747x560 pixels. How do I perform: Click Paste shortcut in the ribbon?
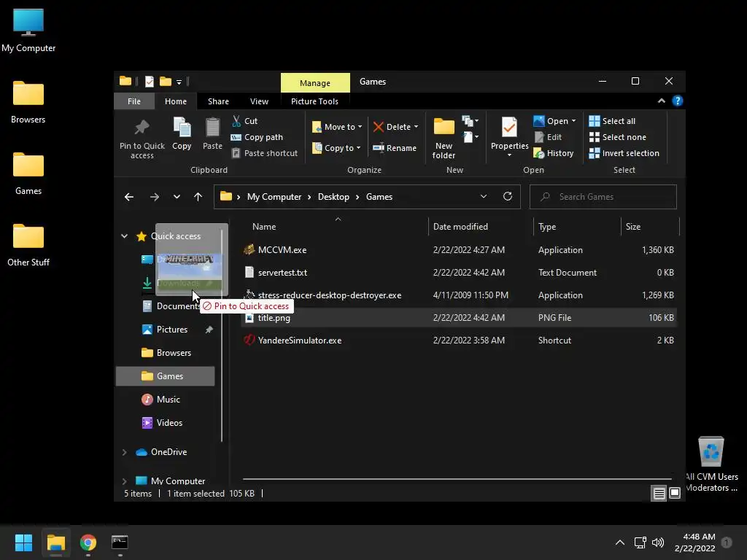click(x=264, y=153)
